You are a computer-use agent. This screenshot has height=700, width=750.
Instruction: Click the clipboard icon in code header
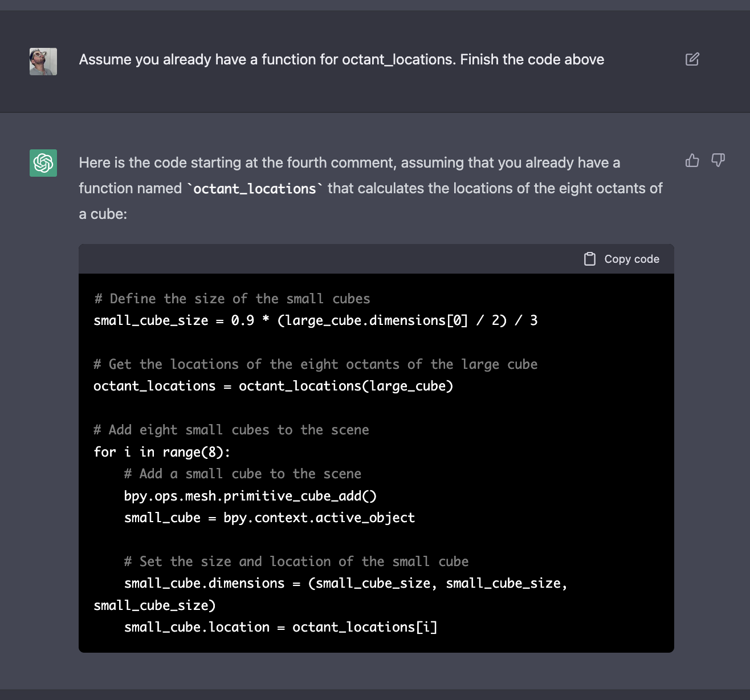coord(590,259)
